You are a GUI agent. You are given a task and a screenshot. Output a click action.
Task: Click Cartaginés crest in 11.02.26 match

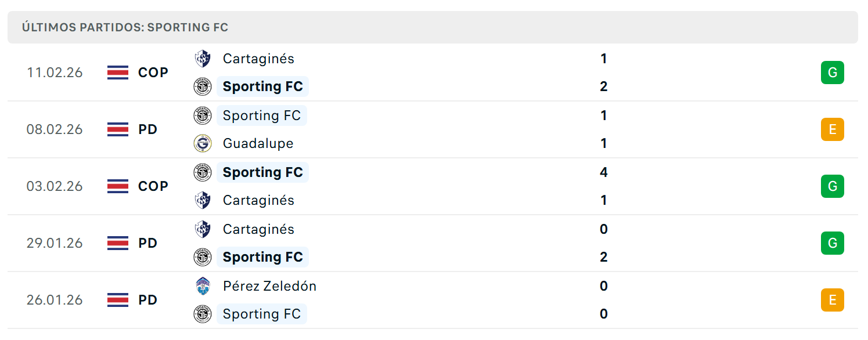(203, 59)
